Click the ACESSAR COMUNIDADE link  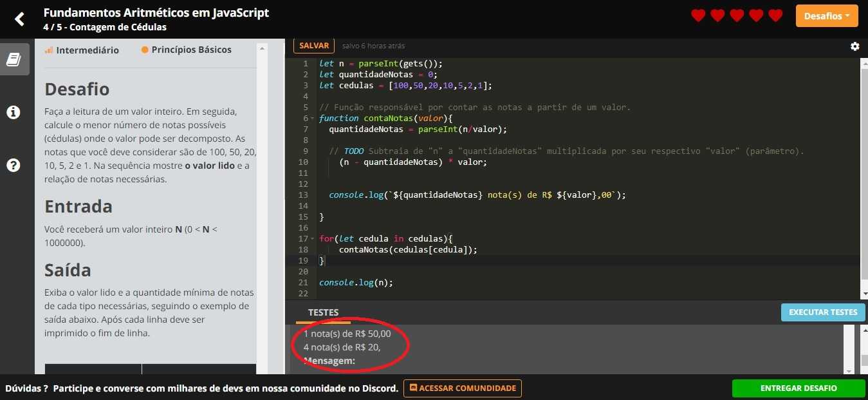tap(462, 388)
